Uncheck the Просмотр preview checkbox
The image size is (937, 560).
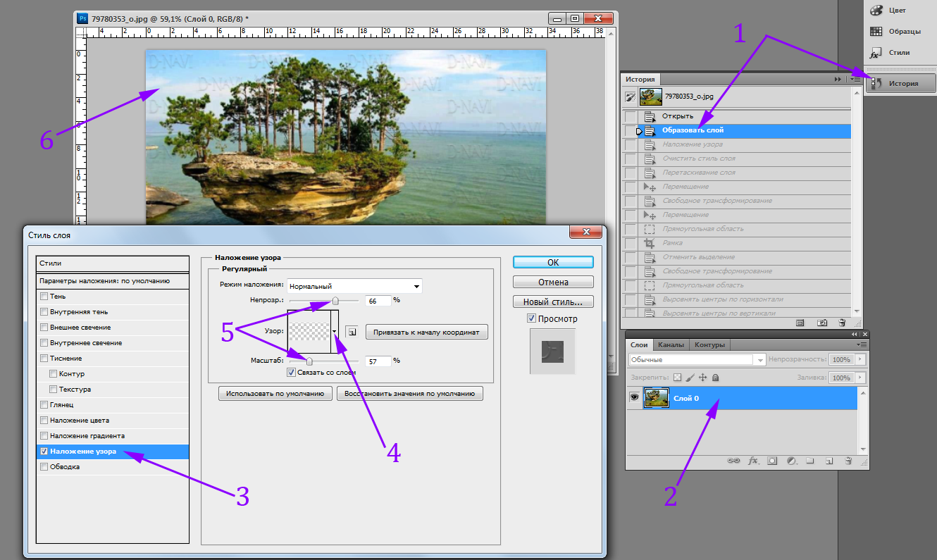(x=531, y=318)
